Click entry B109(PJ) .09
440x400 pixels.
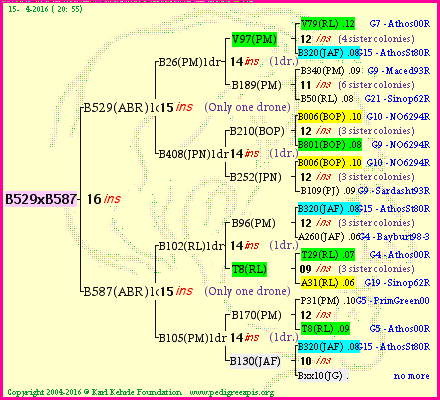[327, 191]
